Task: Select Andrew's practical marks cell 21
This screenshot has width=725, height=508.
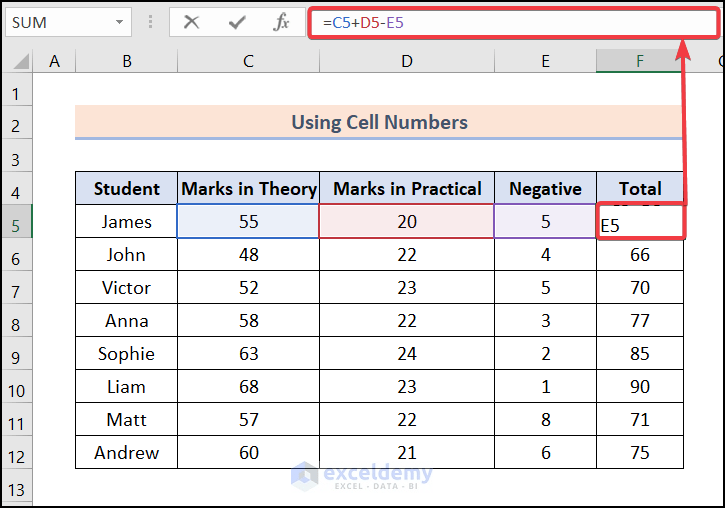Action: click(407, 452)
